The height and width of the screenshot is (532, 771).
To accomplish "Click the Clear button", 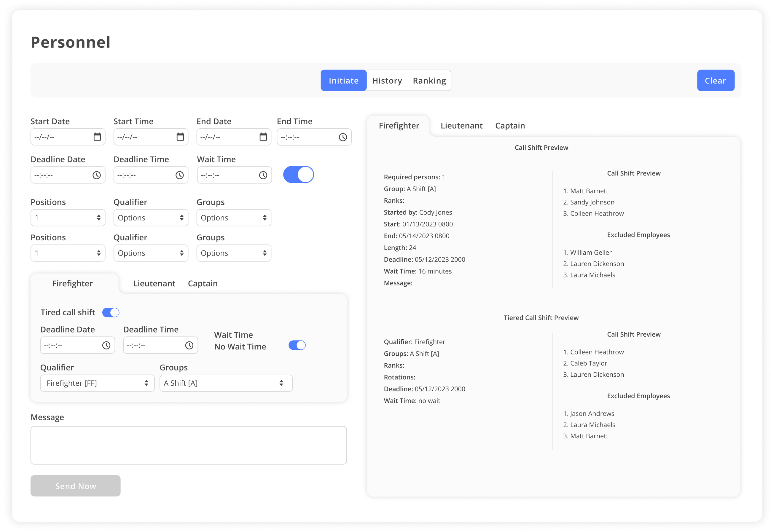I will [x=715, y=80].
